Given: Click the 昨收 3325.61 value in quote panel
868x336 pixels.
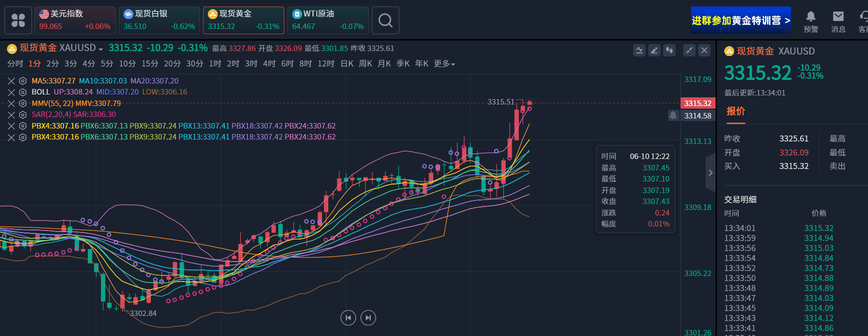Looking at the screenshot, I should coord(794,138).
